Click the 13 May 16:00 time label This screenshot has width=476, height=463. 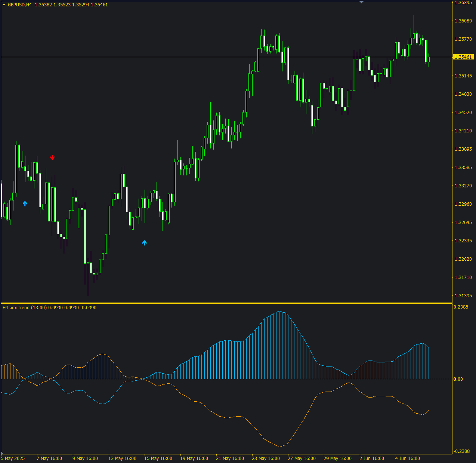122,459
